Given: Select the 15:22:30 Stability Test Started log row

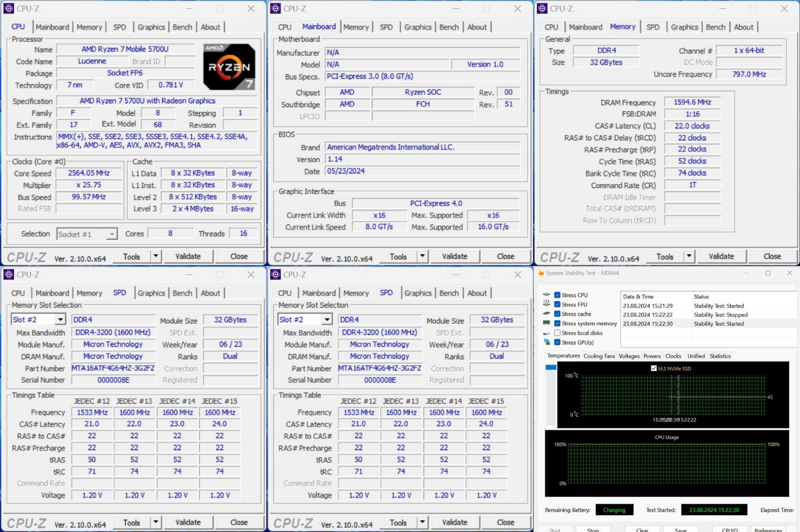Looking at the screenshot, I should click(708, 324).
